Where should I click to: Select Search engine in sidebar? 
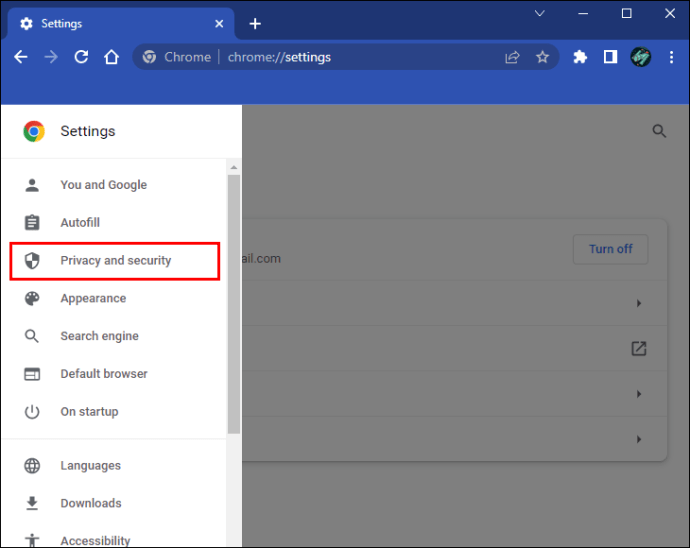coord(114,336)
